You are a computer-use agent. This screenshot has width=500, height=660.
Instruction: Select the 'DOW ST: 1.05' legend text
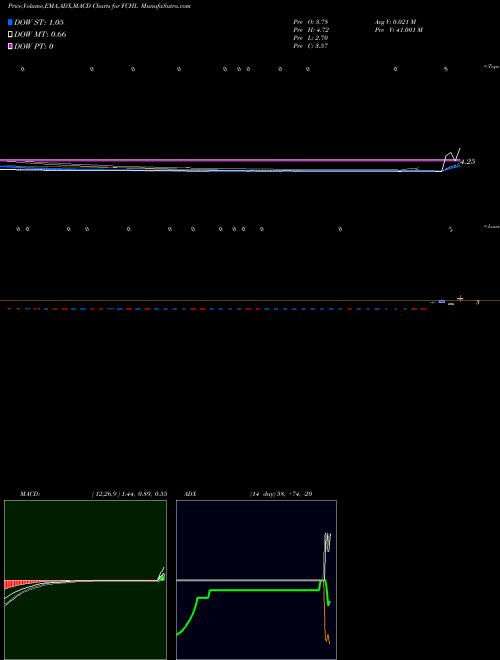[39, 22]
